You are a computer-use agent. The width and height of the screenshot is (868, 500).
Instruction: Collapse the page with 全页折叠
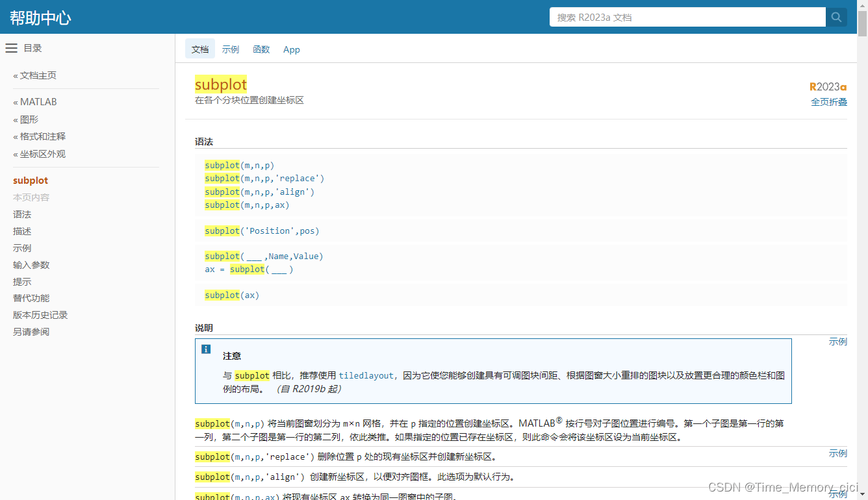(x=828, y=101)
